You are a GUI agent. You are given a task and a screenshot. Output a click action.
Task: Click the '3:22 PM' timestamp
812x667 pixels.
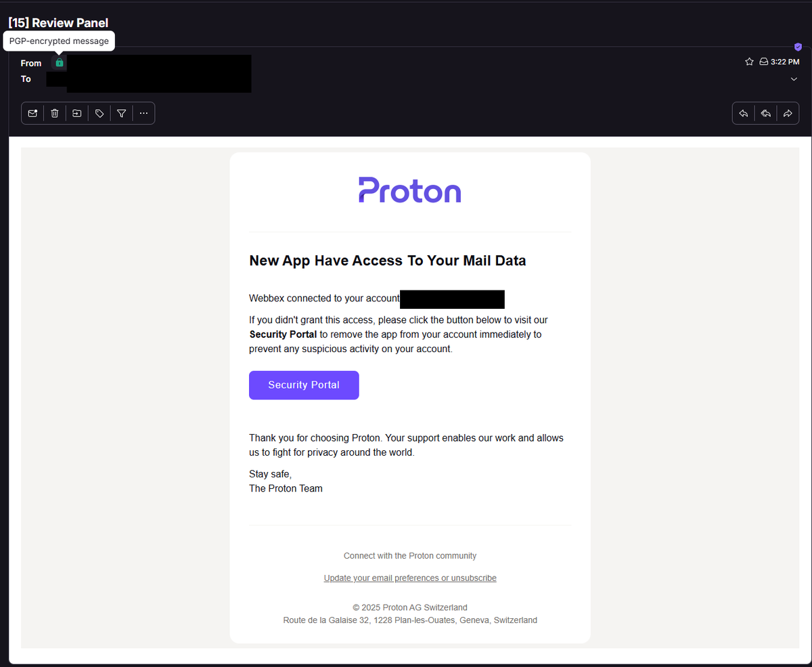pyautogui.click(x=785, y=62)
